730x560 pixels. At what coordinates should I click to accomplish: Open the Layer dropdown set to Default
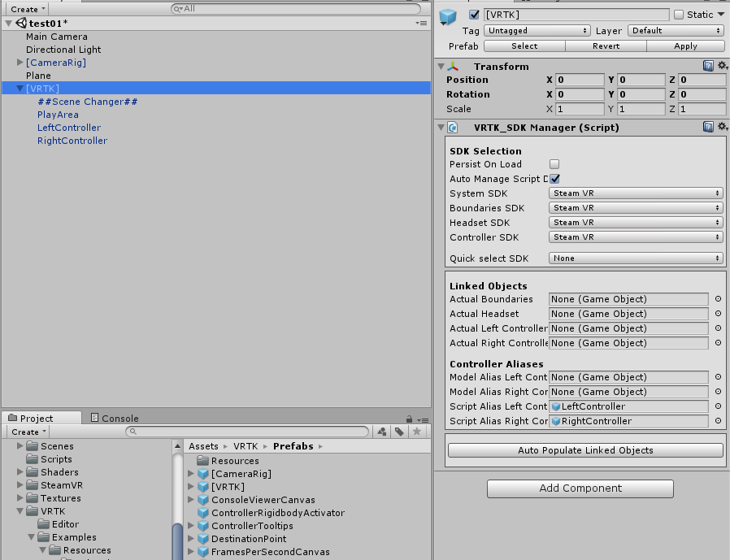point(676,31)
